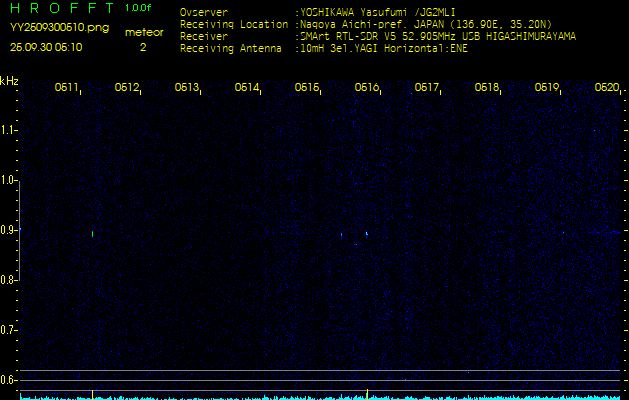
Task: Click the 1.1 kHz frequency label
Action: click(7, 130)
